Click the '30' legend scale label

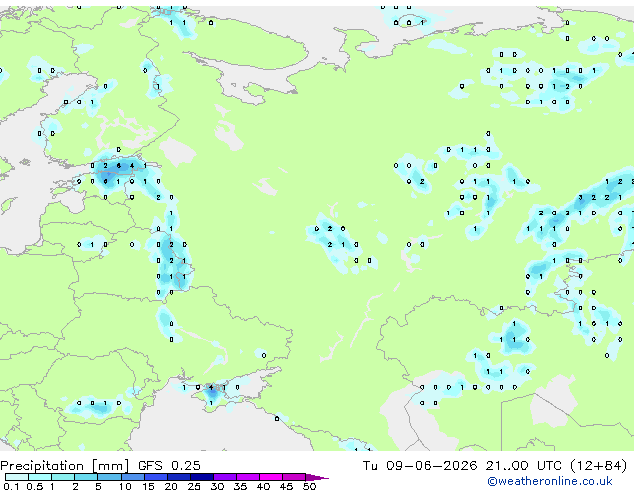217,486
